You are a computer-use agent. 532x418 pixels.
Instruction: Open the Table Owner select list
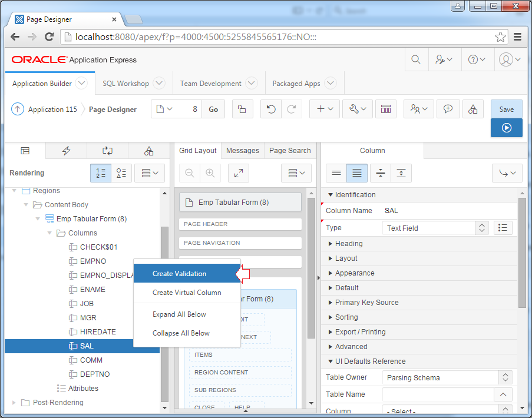click(x=447, y=377)
